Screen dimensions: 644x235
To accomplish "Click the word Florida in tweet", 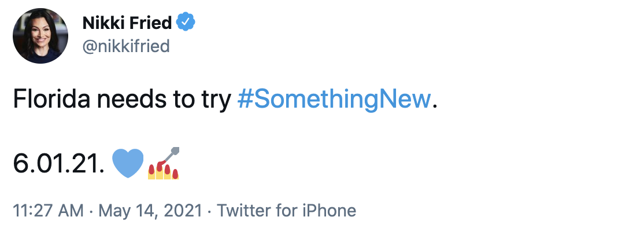I will point(50,101).
